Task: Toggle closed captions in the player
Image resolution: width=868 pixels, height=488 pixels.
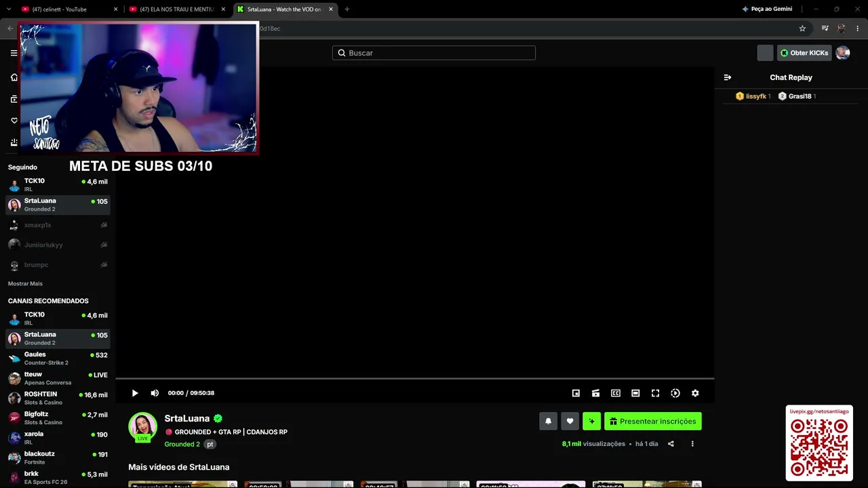Action: pyautogui.click(x=616, y=393)
